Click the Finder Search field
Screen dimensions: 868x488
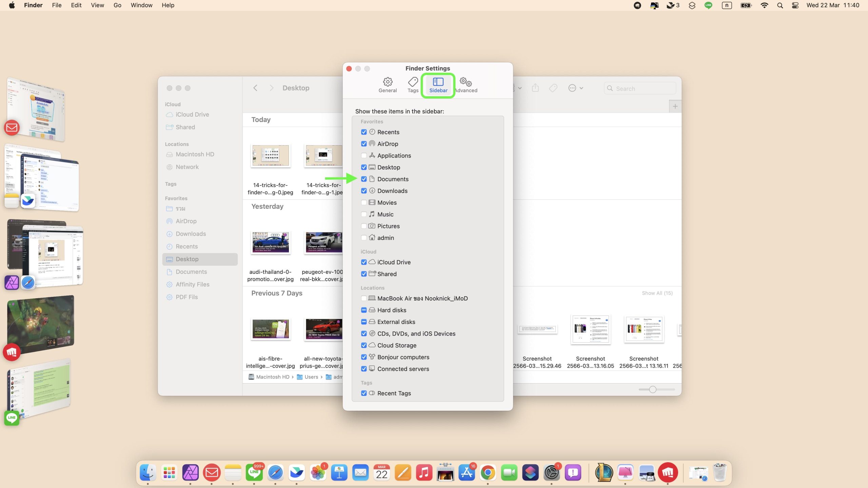point(641,88)
